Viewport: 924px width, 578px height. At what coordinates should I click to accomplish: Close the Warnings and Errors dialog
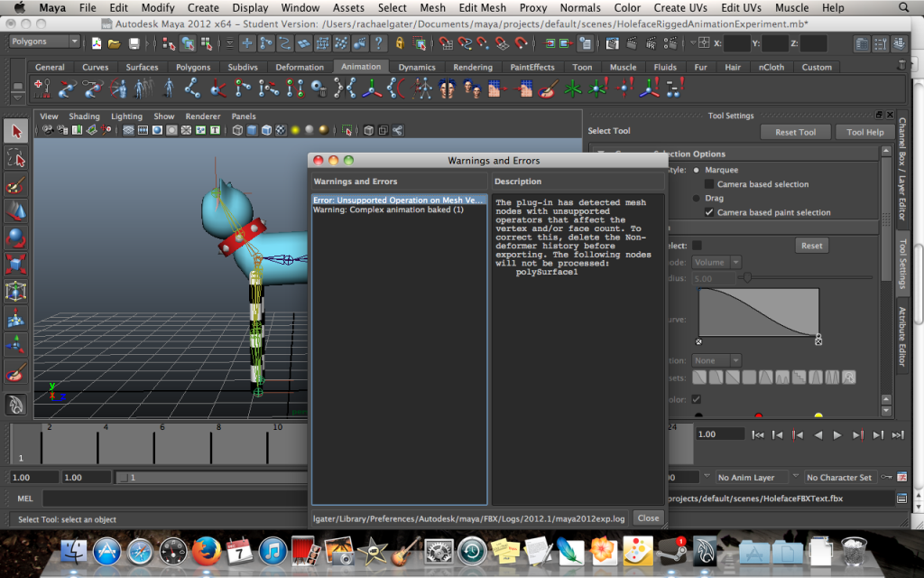coord(647,517)
